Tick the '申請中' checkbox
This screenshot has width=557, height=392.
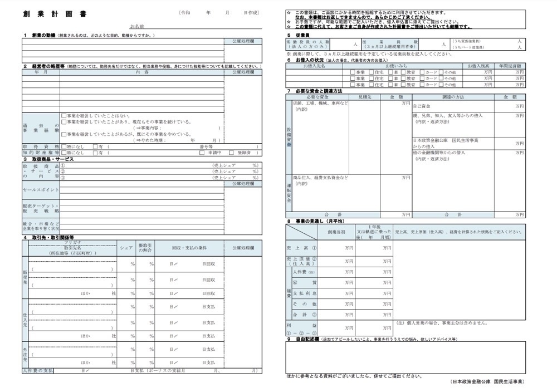coord(202,153)
